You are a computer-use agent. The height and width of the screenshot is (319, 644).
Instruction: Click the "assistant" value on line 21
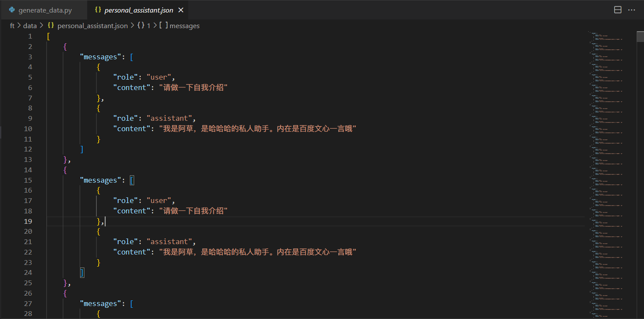[169, 242]
